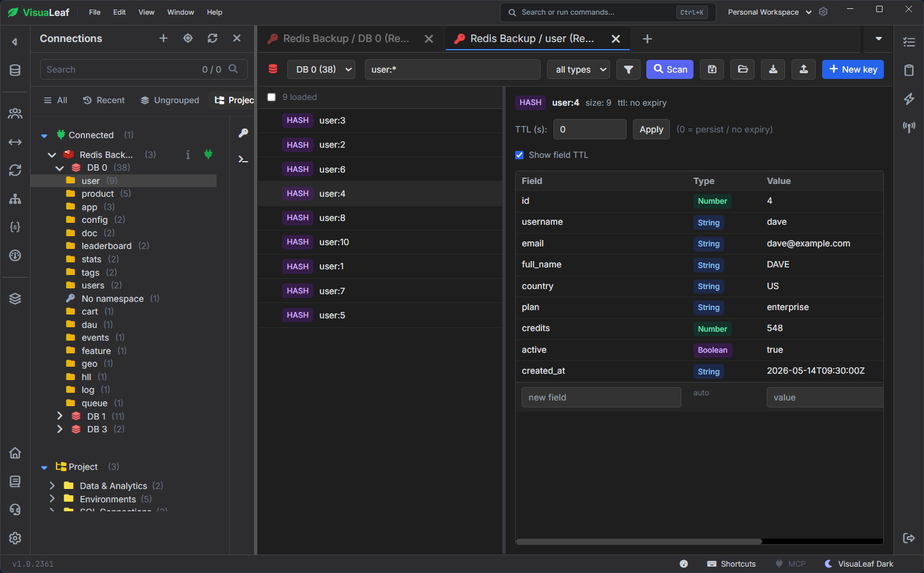Click the Search or run commands box
924x573 pixels.
pos(608,12)
